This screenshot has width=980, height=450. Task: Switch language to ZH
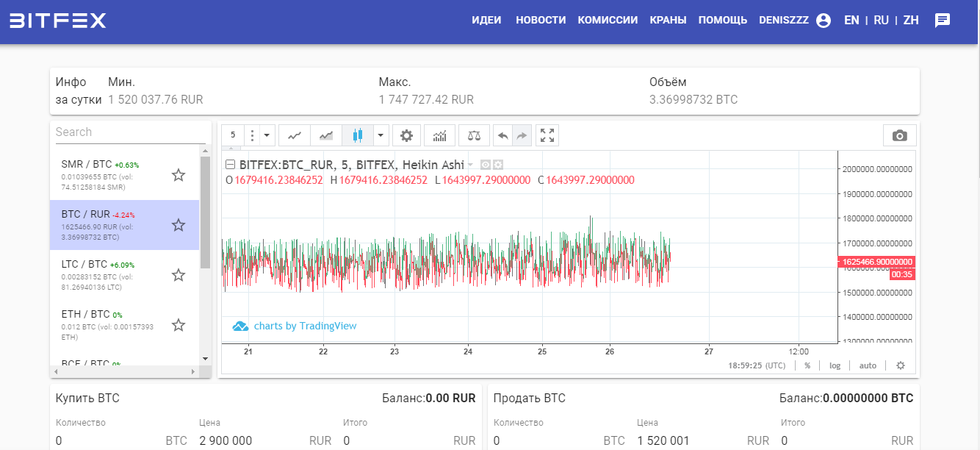911,21
